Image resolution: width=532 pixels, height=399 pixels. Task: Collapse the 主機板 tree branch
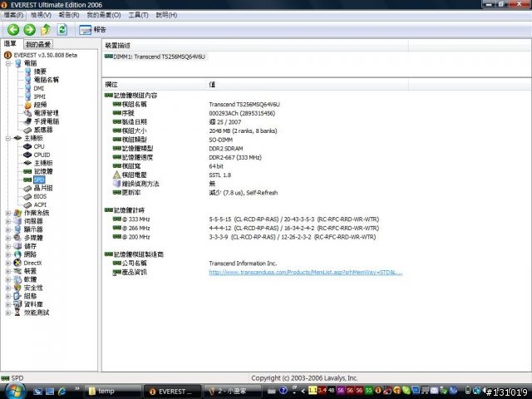(x=8, y=138)
